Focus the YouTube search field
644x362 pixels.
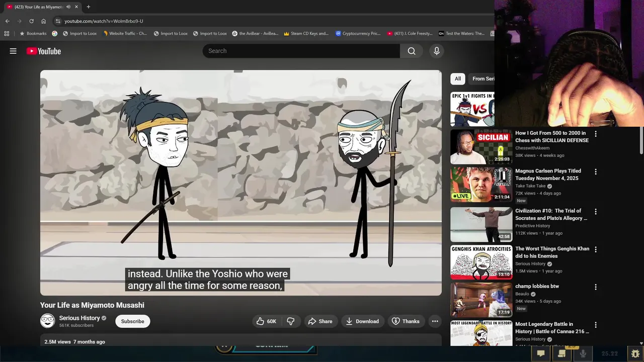(301, 51)
